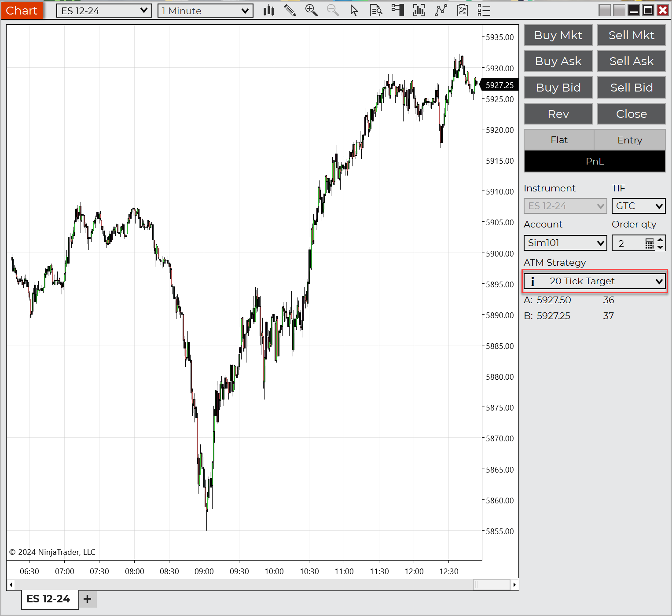Add a new chart tab

[x=88, y=599]
